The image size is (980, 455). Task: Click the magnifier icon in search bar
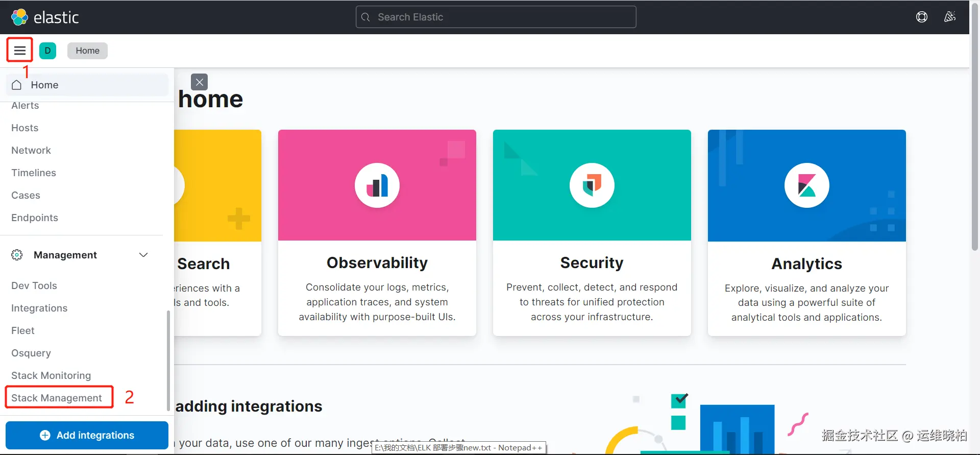(365, 17)
